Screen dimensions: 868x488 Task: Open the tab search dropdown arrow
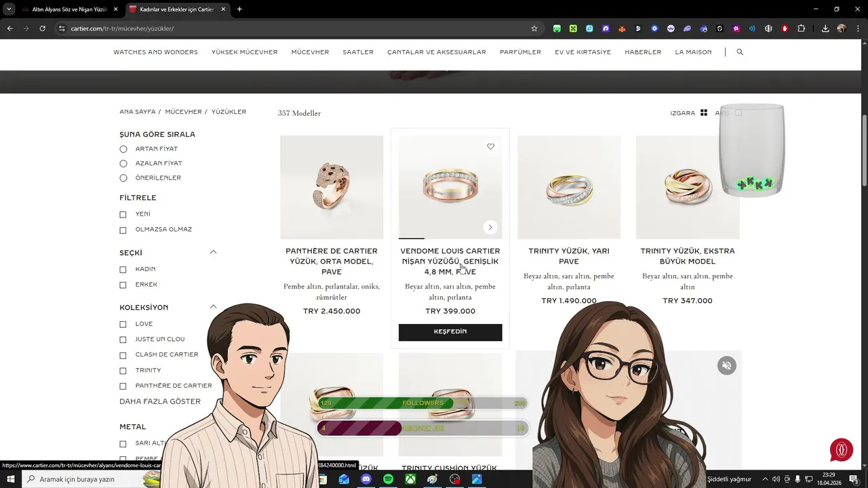(9, 9)
